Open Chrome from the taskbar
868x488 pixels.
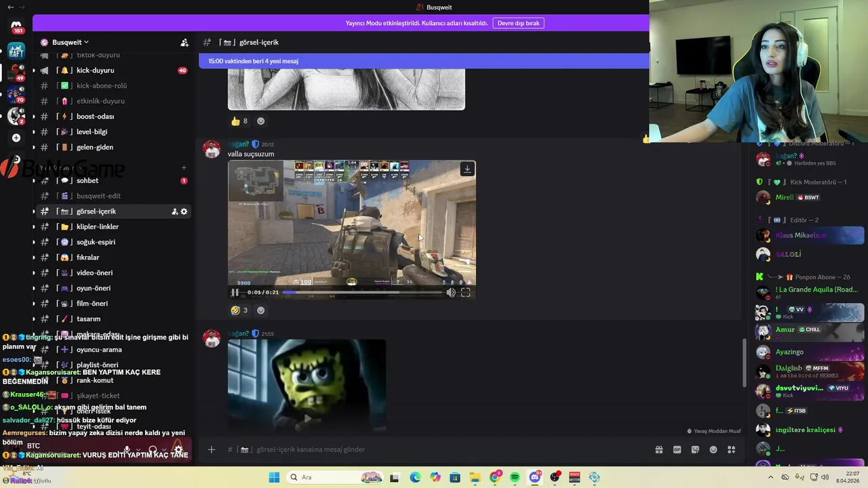[x=495, y=478]
